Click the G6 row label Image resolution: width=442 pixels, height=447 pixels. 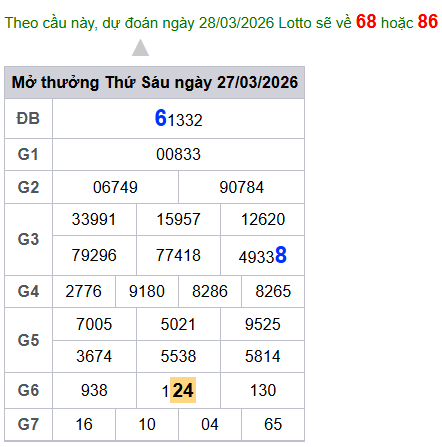pos(28,390)
